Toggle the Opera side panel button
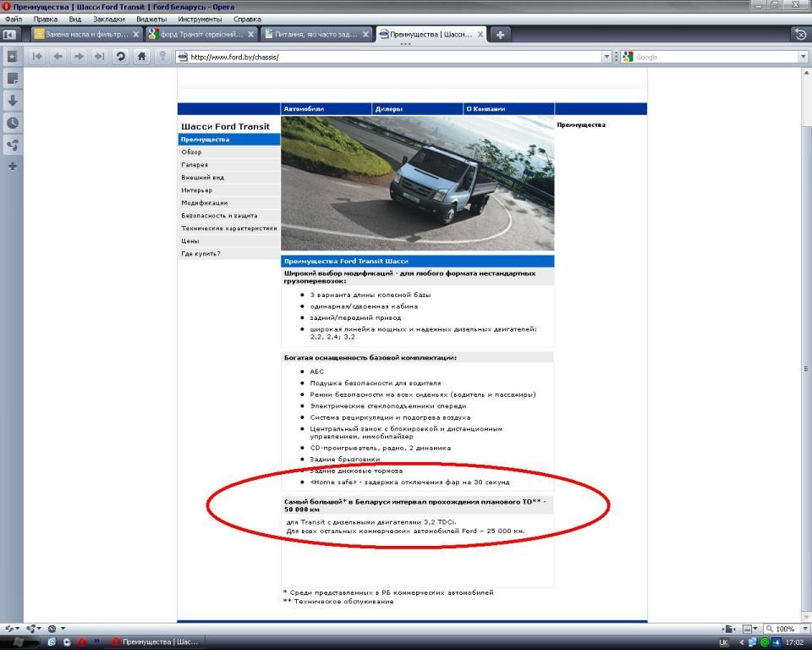 tap(10, 35)
